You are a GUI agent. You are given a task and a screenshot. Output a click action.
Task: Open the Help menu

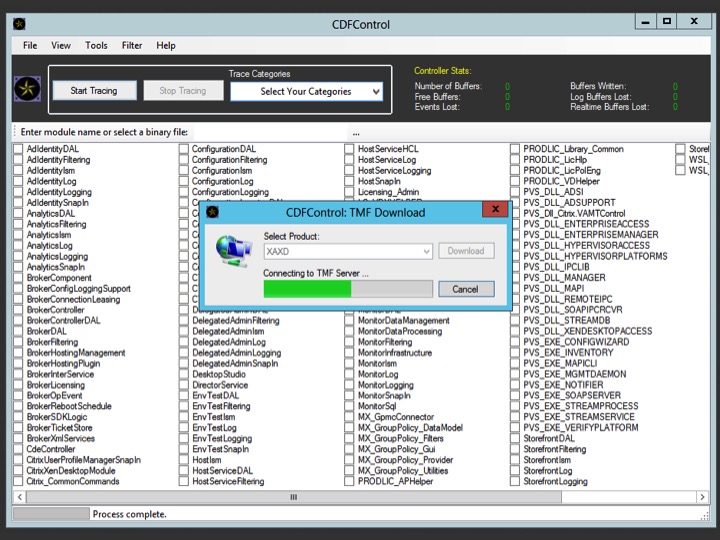click(166, 45)
